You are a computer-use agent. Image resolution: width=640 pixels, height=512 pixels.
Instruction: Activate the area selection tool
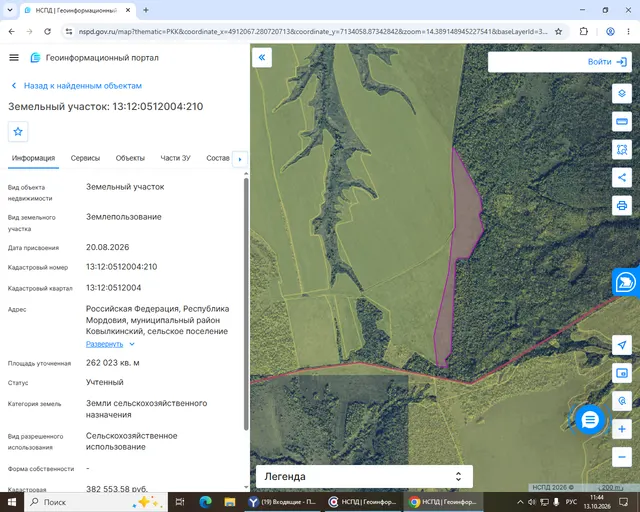point(622,149)
